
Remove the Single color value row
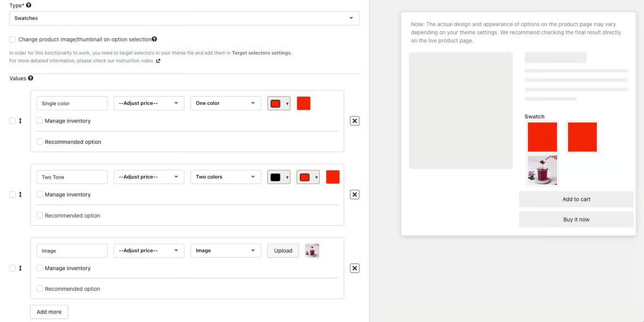pyautogui.click(x=355, y=121)
